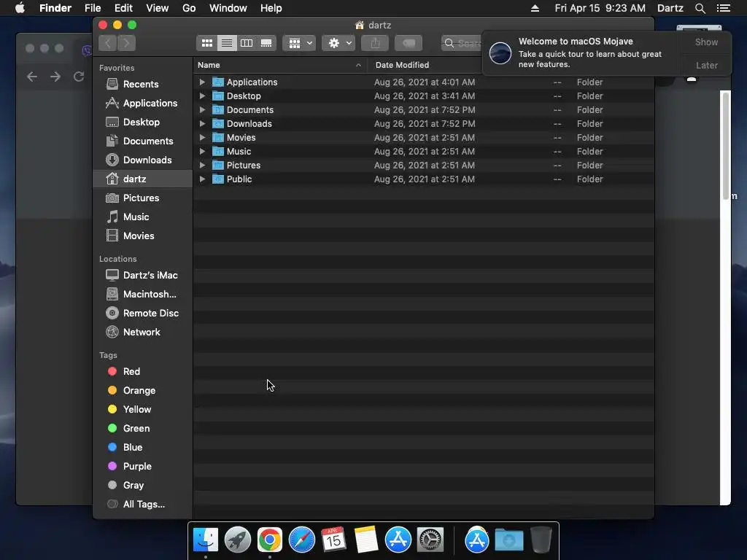Click the Share toolbar button
Screen dimensions: 747x560
[375, 43]
